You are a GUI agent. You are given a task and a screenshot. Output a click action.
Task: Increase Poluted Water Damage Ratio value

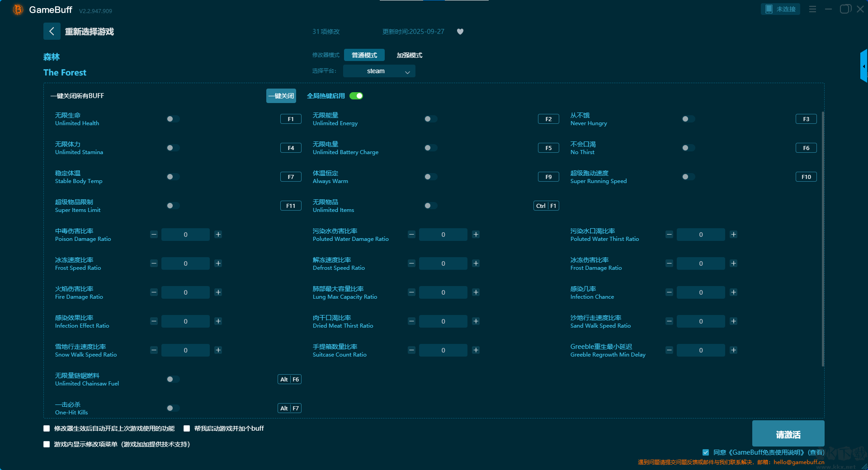(x=476, y=235)
